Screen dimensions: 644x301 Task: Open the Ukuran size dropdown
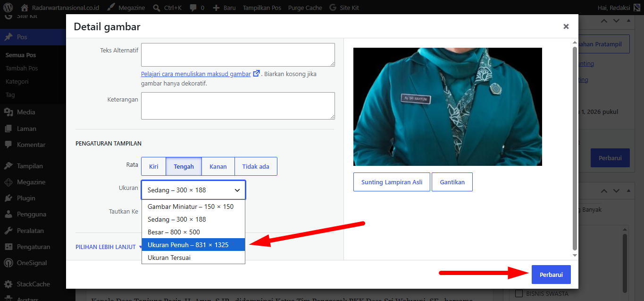pyautogui.click(x=193, y=190)
